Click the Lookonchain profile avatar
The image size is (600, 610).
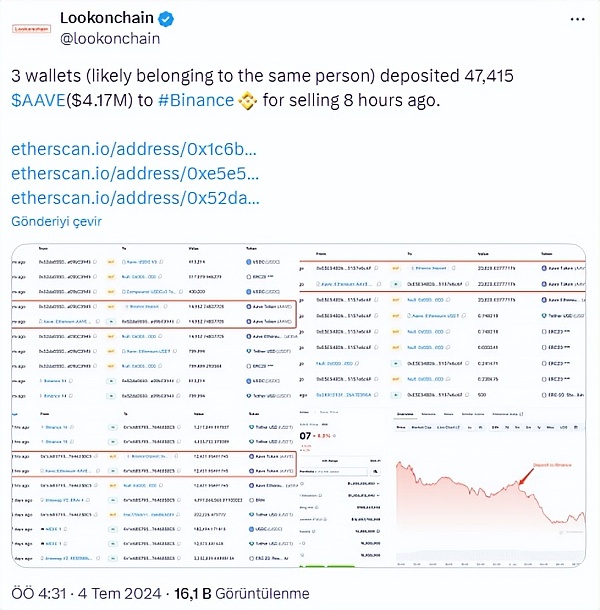[32, 28]
